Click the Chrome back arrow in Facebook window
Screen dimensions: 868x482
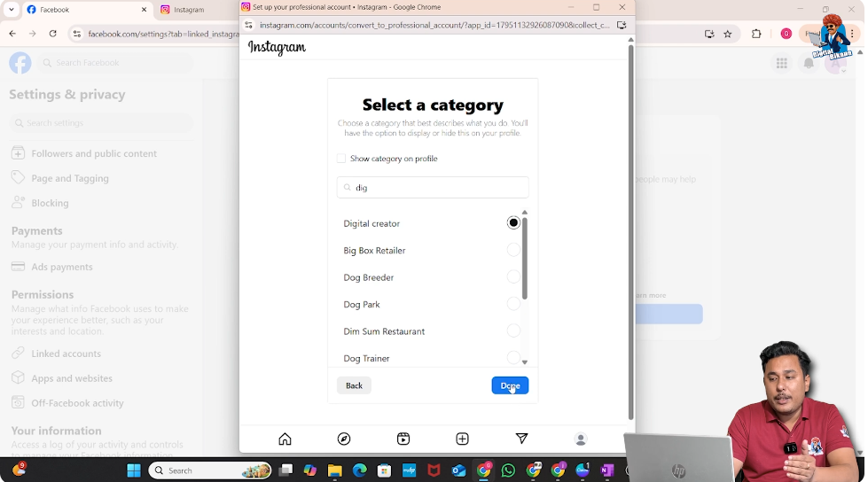[12, 34]
